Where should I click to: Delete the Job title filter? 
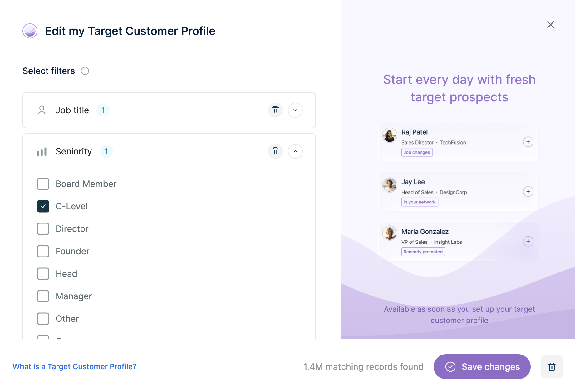point(275,110)
